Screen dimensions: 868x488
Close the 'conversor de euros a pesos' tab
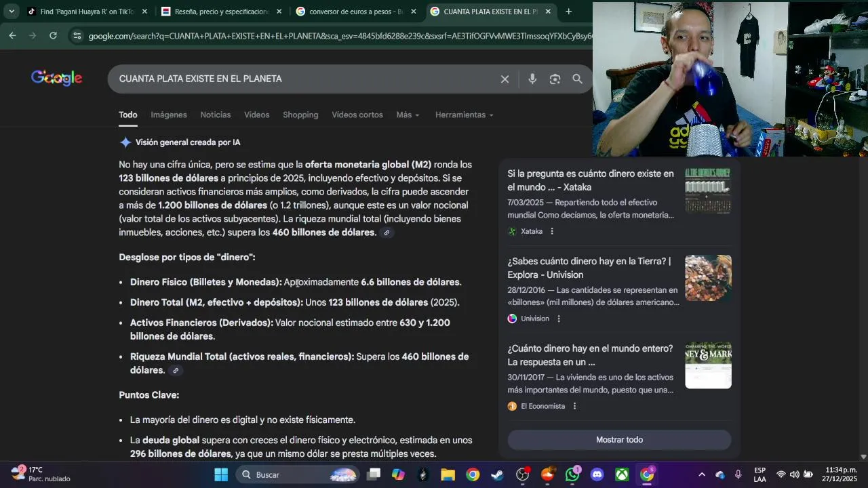coord(414,12)
